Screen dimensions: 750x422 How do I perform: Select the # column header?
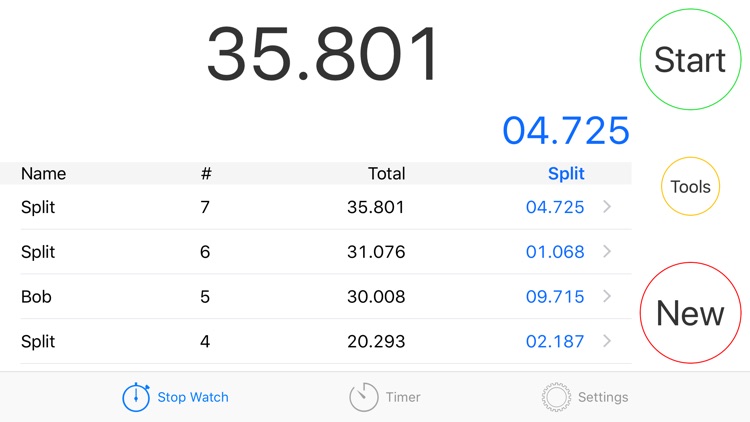206,173
